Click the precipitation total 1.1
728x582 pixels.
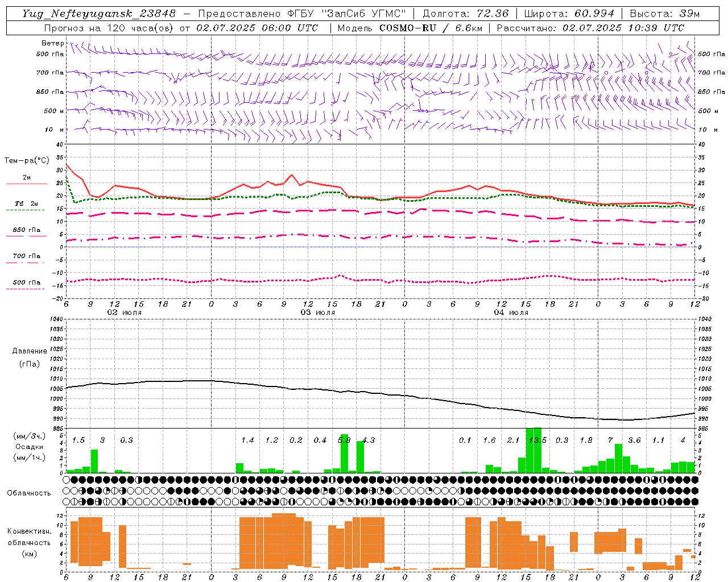point(658,440)
